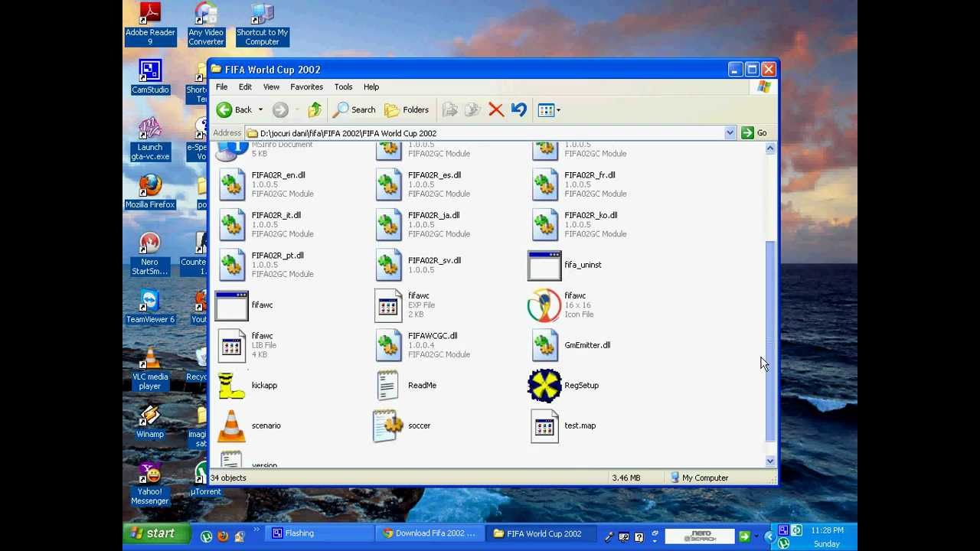
Task: Click the address path field
Action: click(490, 133)
